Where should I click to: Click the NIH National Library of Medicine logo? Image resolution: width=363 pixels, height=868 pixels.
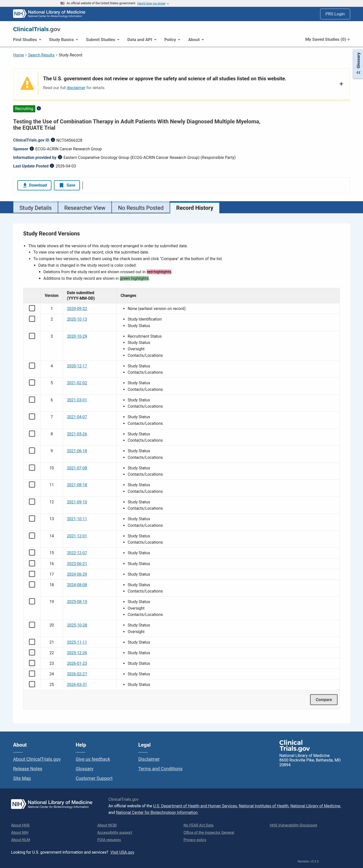click(49, 14)
